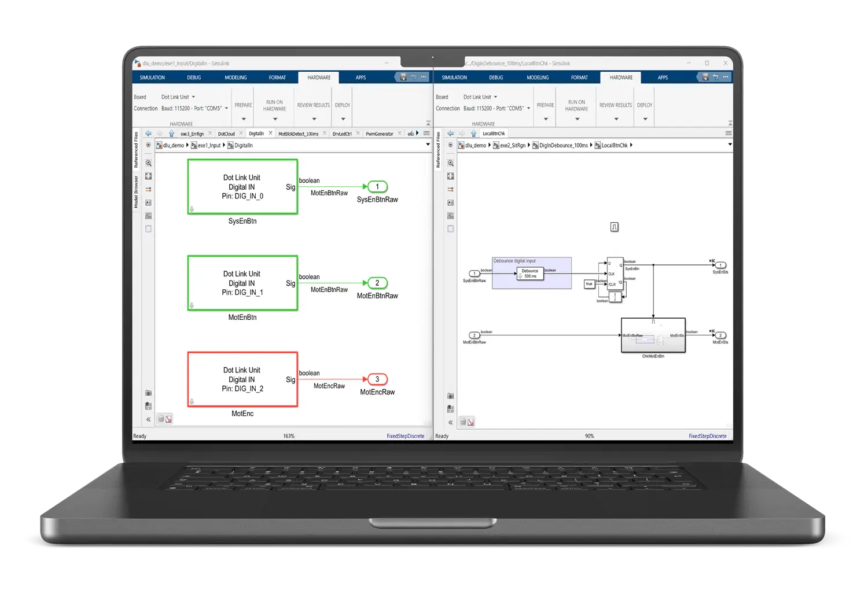
Task: Click the Up to Parent arrow in right window
Action: coord(473,134)
